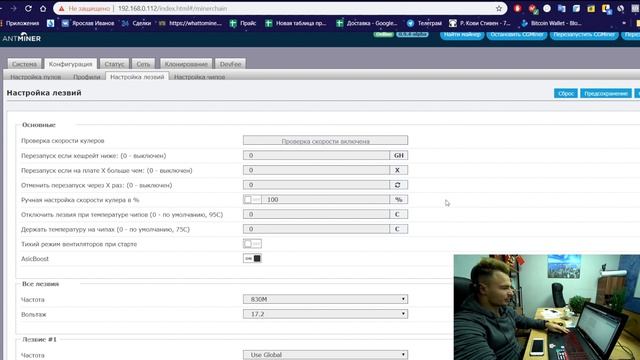This screenshot has height=360, width=640.
Task: Click the board X restart input field
Action: point(316,170)
